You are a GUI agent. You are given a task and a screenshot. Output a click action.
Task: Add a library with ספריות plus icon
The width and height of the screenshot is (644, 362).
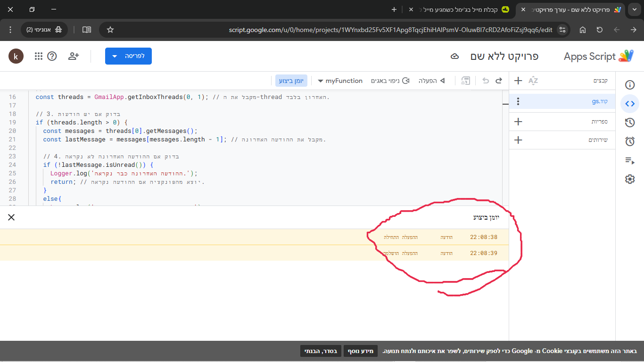coord(518,122)
